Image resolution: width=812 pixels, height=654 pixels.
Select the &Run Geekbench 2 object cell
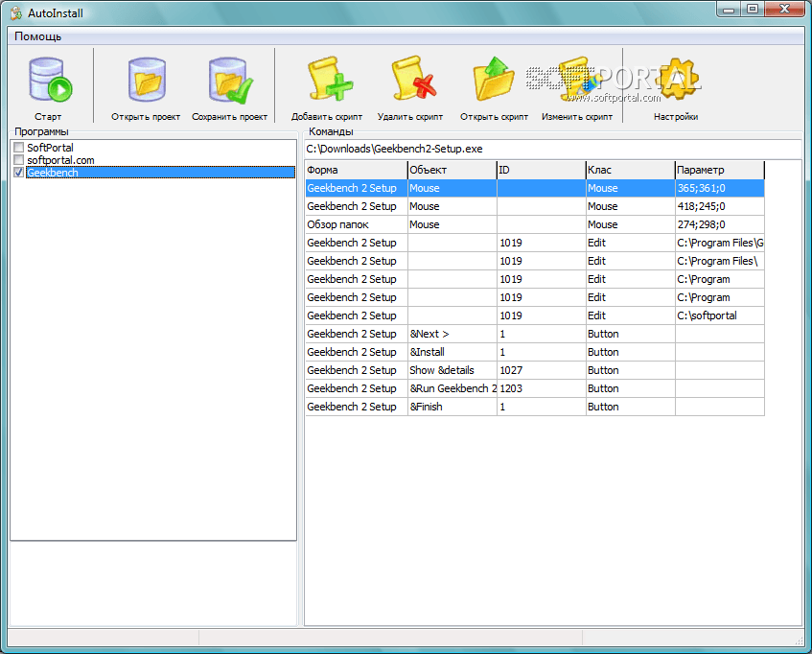click(452, 388)
